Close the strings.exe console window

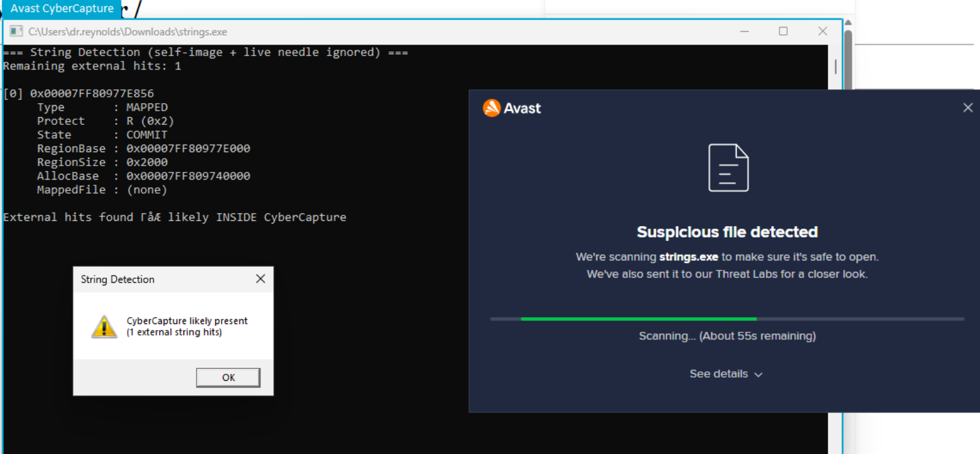(823, 31)
